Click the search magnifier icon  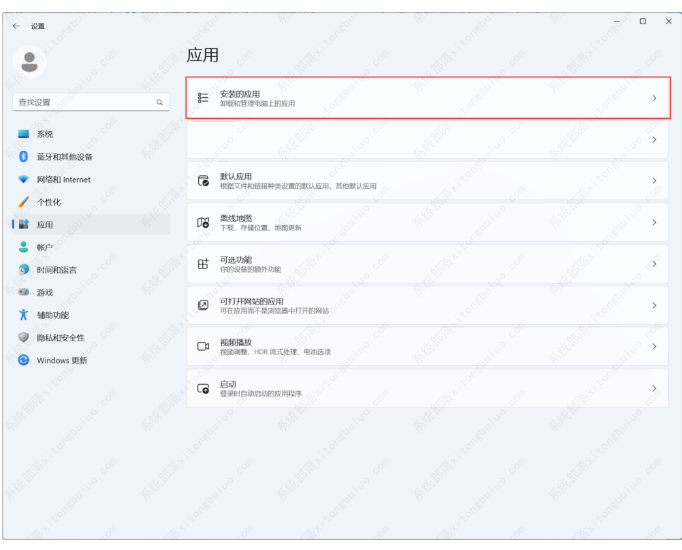pos(160,102)
